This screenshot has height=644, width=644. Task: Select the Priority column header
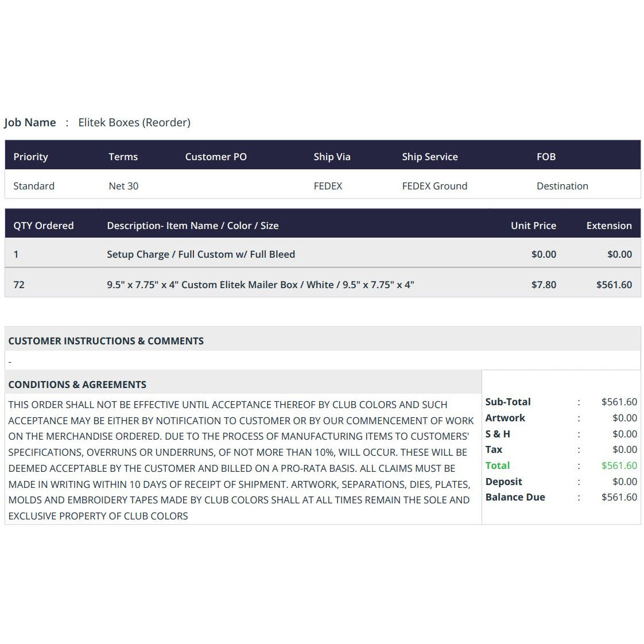(x=31, y=157)
